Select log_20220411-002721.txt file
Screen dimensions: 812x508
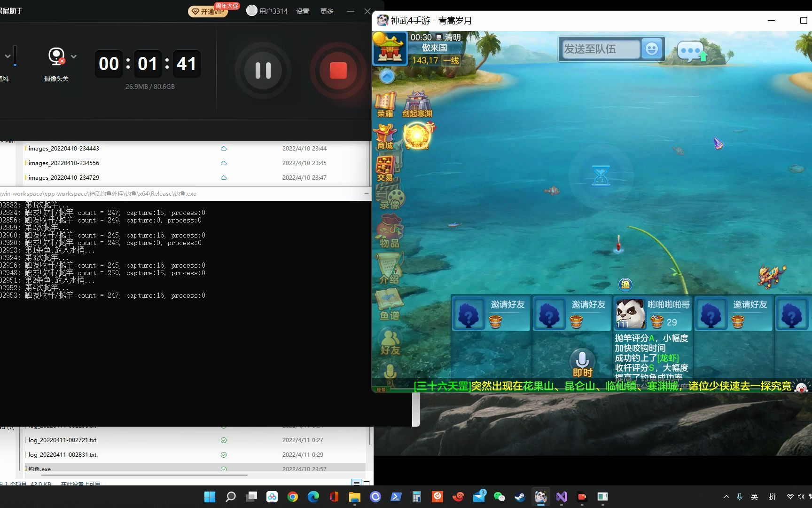click(195, 440)
